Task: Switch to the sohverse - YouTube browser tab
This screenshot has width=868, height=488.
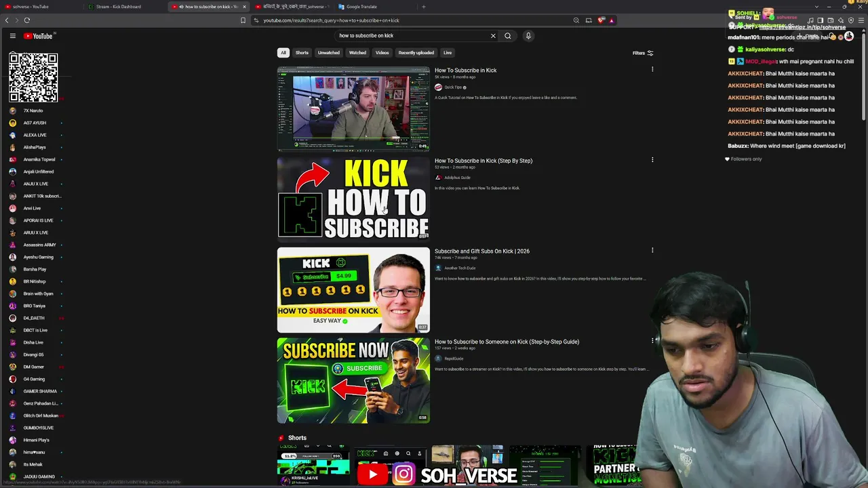Action: point(41,7)
